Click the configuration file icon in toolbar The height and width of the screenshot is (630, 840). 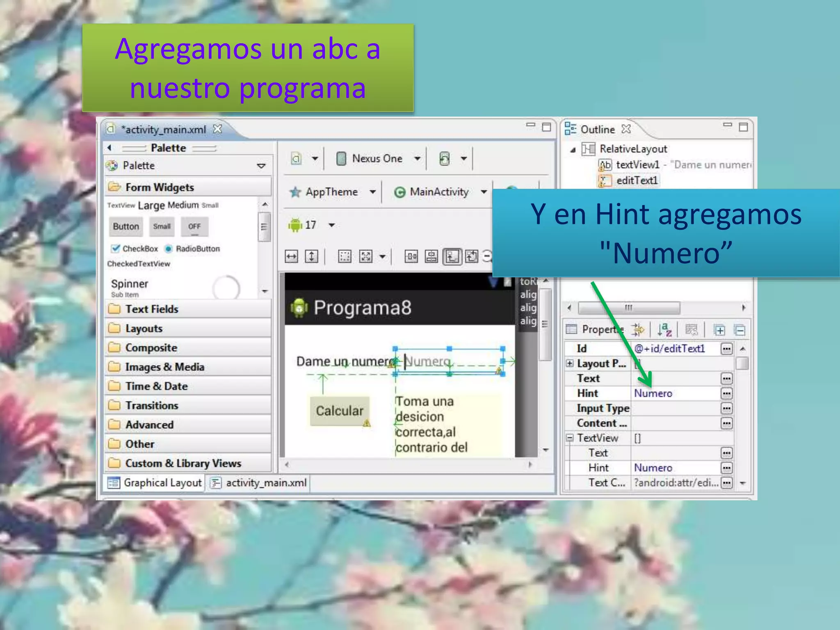tap(296, 158)
